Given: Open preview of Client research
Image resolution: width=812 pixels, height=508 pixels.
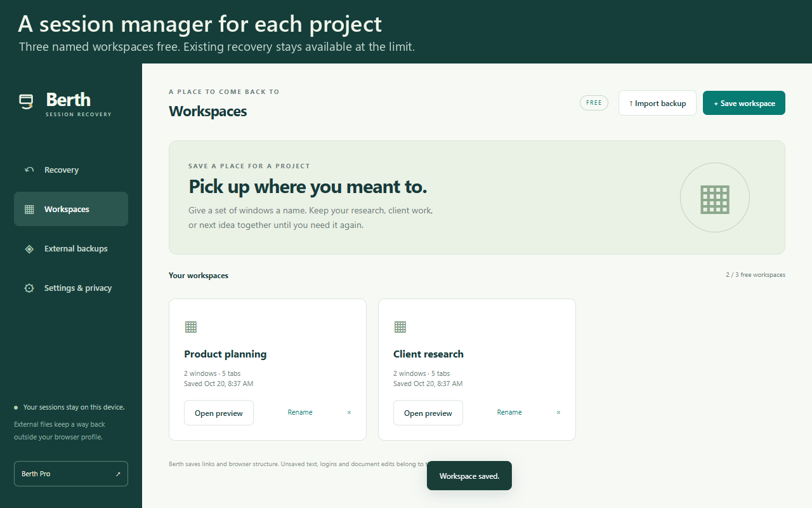Looking at the screenshot, I should [428, 413].
